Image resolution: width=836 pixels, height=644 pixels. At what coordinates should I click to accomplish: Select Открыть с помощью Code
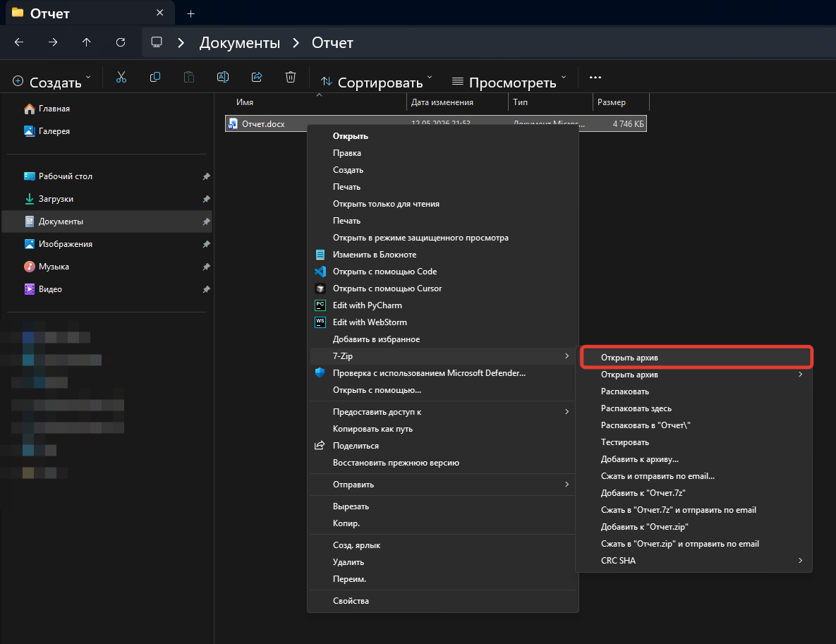[x=442, y=272]
